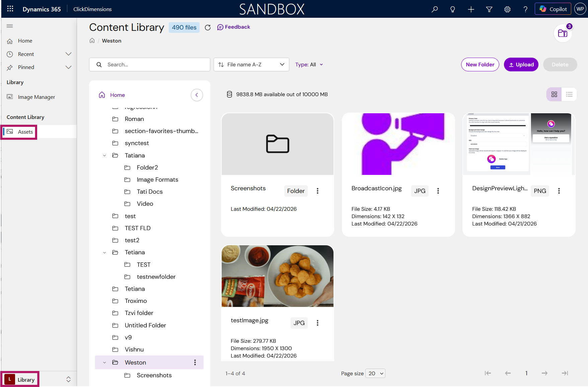Go to next page arrow

click(544, 373)
